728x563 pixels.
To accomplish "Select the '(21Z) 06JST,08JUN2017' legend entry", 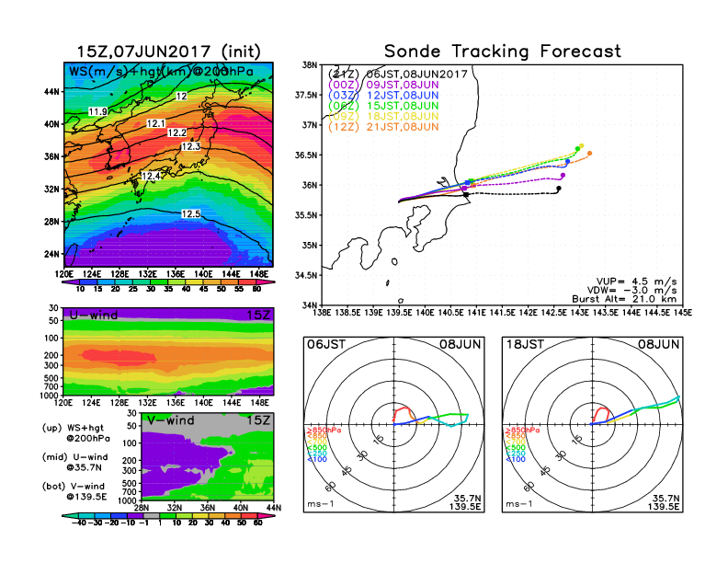I will point(397,74).
